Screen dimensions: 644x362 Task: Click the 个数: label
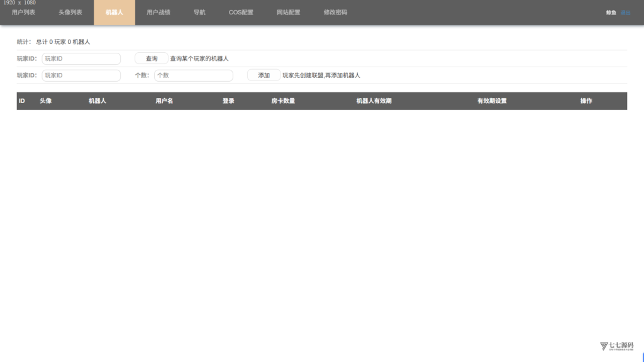(x=142, y=75)
